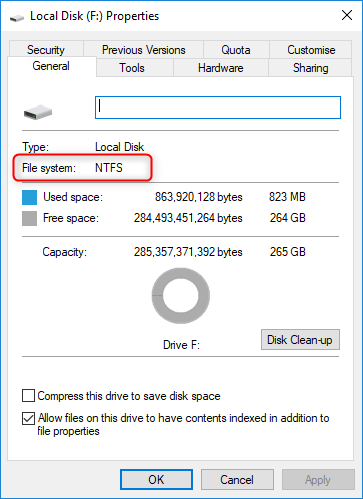Select the General tab
363x499 pixels.
click(x=51, y=66)
